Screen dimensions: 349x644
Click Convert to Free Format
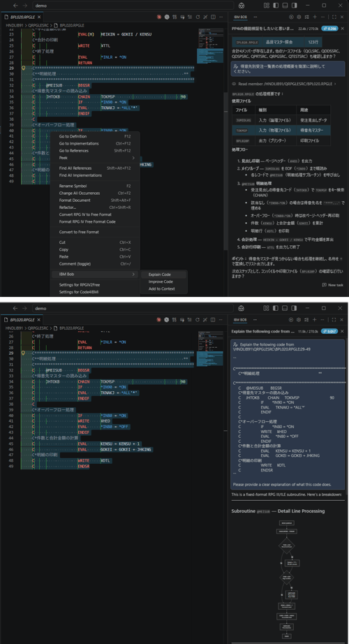(95, 232)
